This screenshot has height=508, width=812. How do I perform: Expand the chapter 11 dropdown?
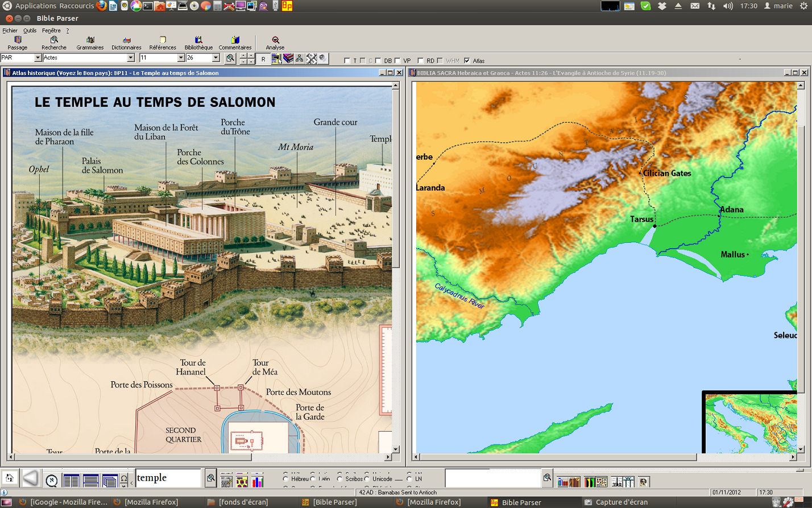tap(181, 58)
